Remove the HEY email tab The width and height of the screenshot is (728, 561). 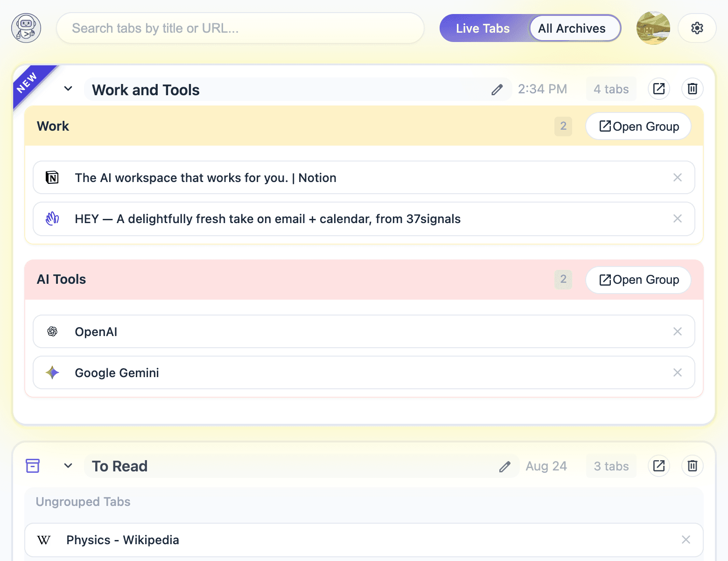tap(678, 218)
